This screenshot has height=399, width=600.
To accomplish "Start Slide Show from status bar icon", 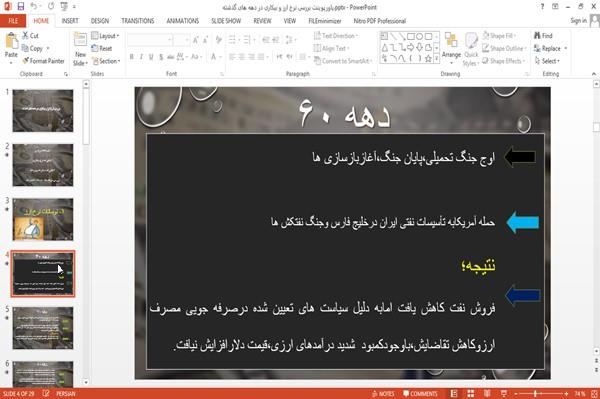I will pos(504,394).
